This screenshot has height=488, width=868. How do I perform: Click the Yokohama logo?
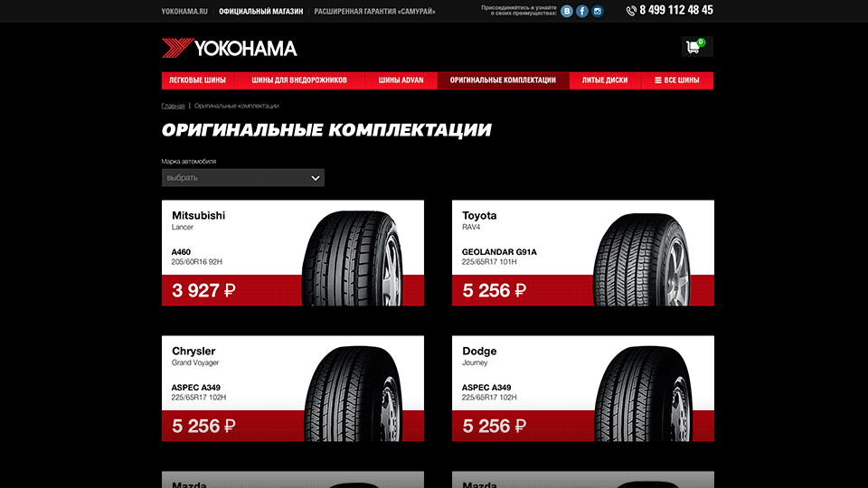coord(229,48)
